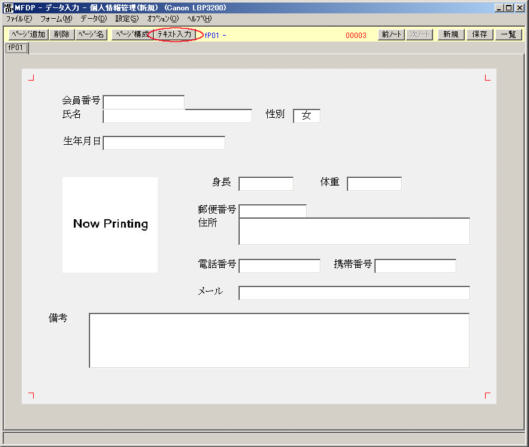Save the record with 保存 button
529x447 pixels.
click(x=480, y=34)
